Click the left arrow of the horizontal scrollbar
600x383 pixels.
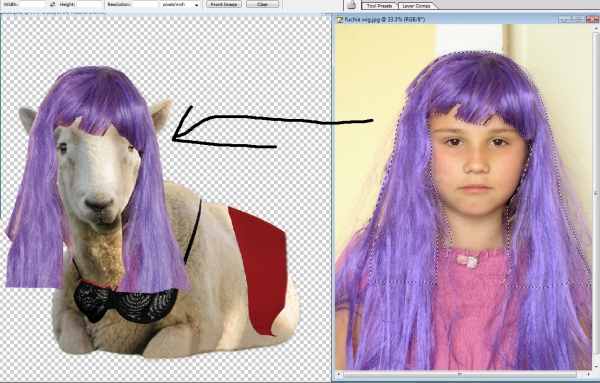(x=339, y=374)
